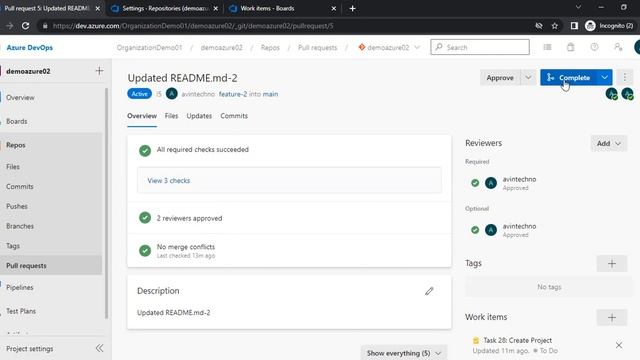Open Project settings
Screen dimensions: 640x360
point(30,349)
